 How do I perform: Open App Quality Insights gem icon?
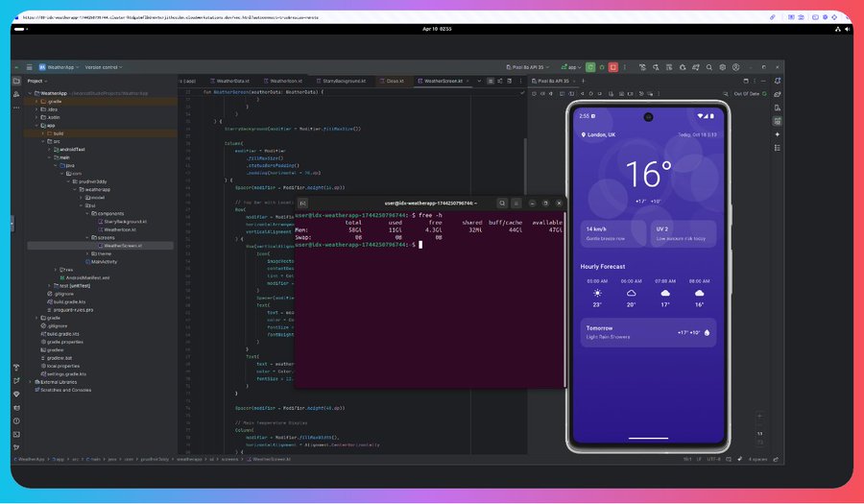pyautogui.click(x=16, y=395)
